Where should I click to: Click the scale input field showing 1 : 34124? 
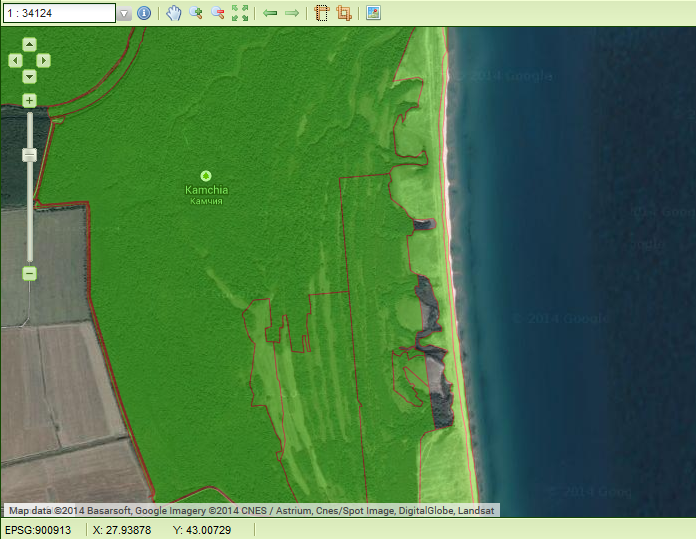pyautogui.click(x=59, y=14)
